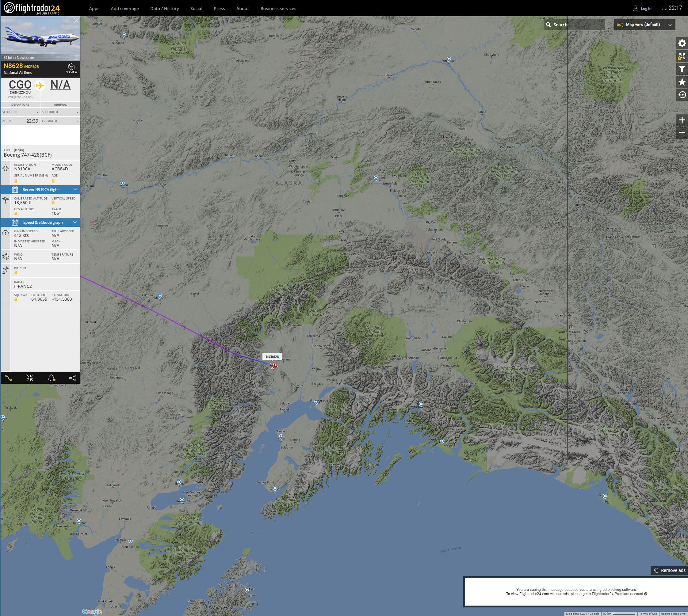Zoom in the map with plus button
The image size is (688, 616).
point(682,120)
